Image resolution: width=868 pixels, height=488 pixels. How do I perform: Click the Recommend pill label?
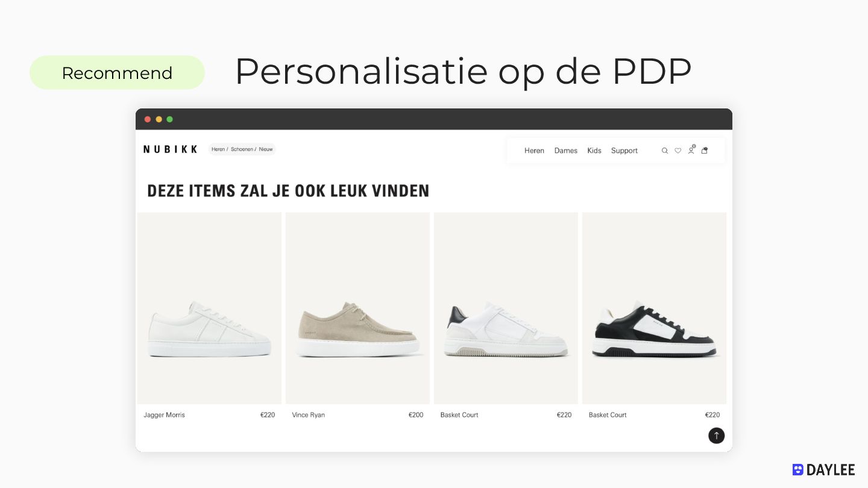point(117,73)
